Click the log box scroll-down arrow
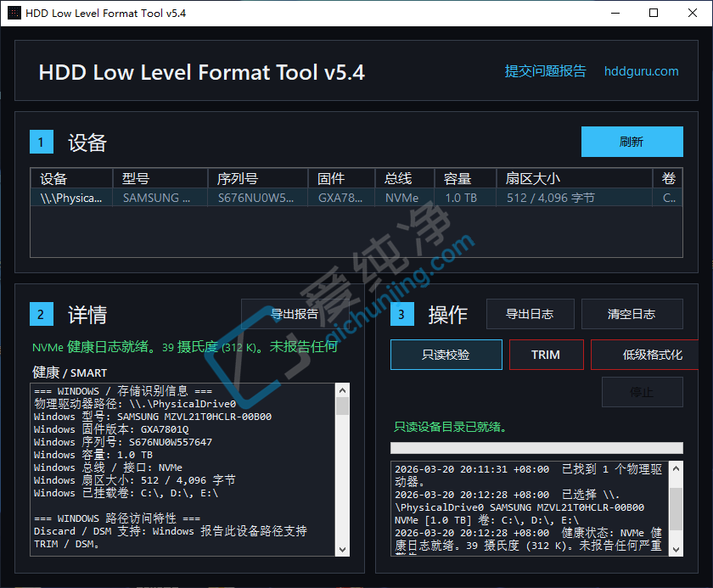Image resolution: width=713 pixels, height=588 pixels. pyautogui.click(x=677, y=549)
